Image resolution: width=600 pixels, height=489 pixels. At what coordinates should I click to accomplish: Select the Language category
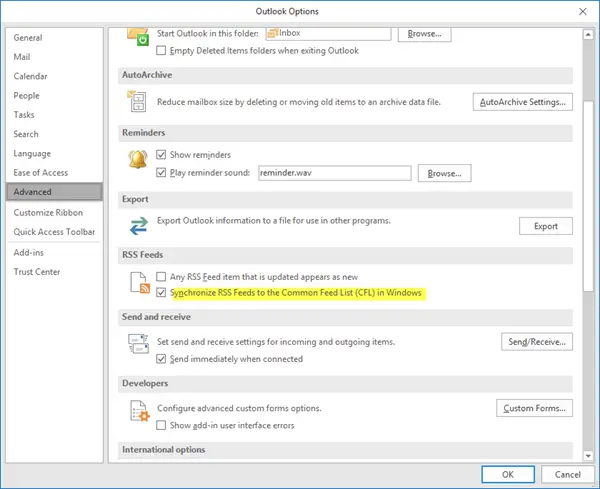click(x=54, y=153)
